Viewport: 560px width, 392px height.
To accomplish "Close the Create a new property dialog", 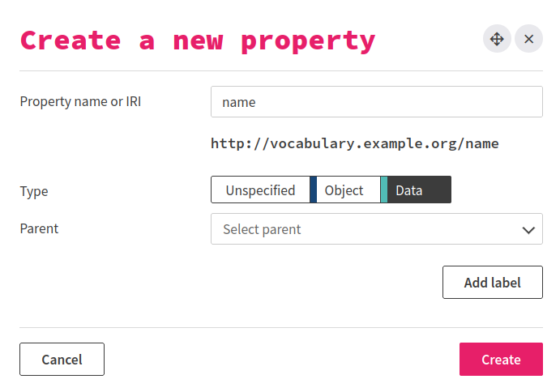I will click(528, 39).
